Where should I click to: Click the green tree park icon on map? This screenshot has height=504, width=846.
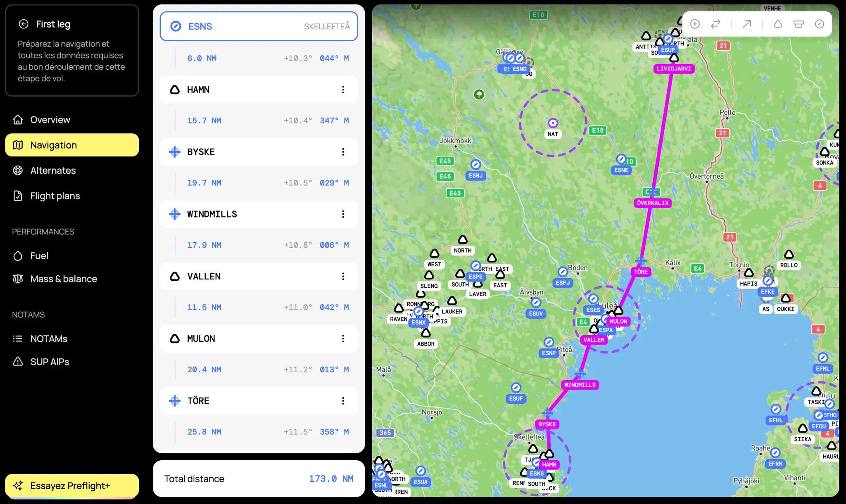click(x=479, y=95)
